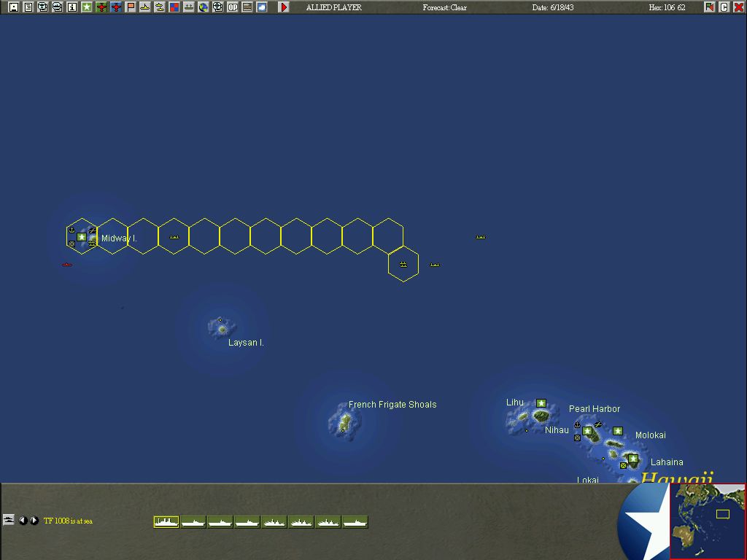Viewport: 747px width, 560px height.
Task: Click the 'Midway I.' map label
Action: click(x=119, y=238)
